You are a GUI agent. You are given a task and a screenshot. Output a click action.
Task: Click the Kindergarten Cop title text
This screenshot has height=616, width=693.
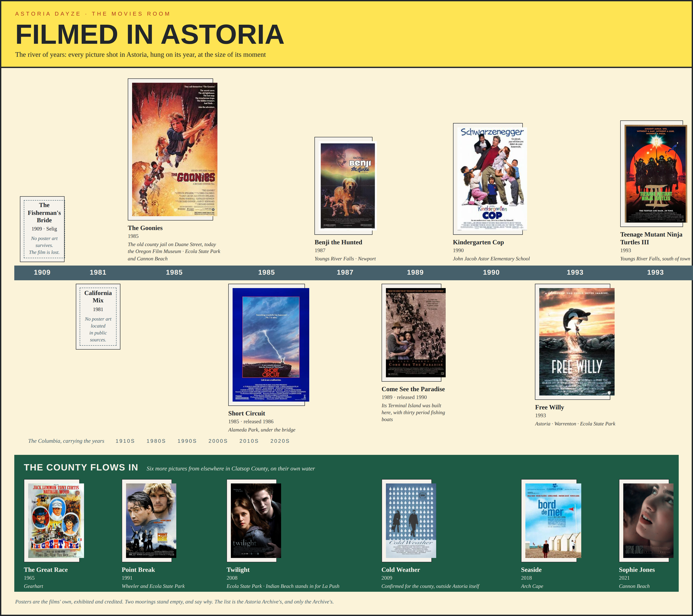pos(478,242)
